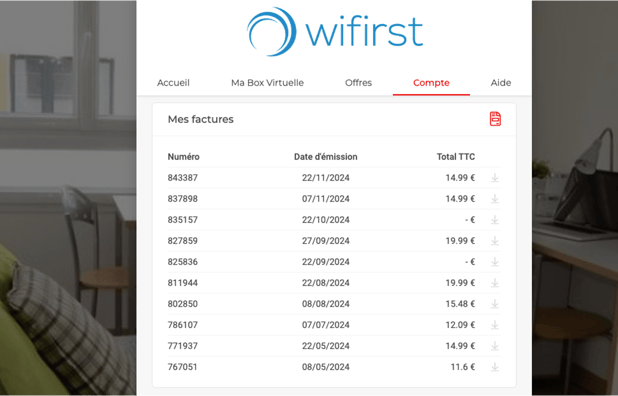Click the - € total of invoice 825836
This screenshot has height=396, width=618.
click(470, 262)
